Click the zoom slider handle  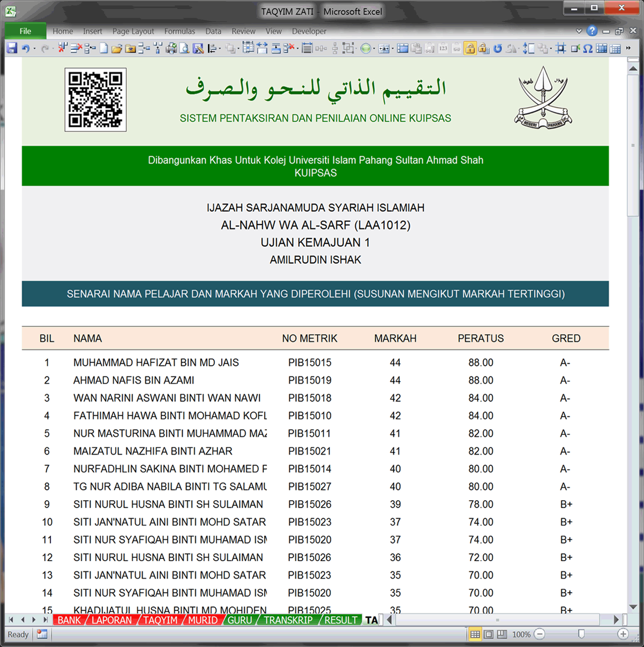(x=581, y=634)
